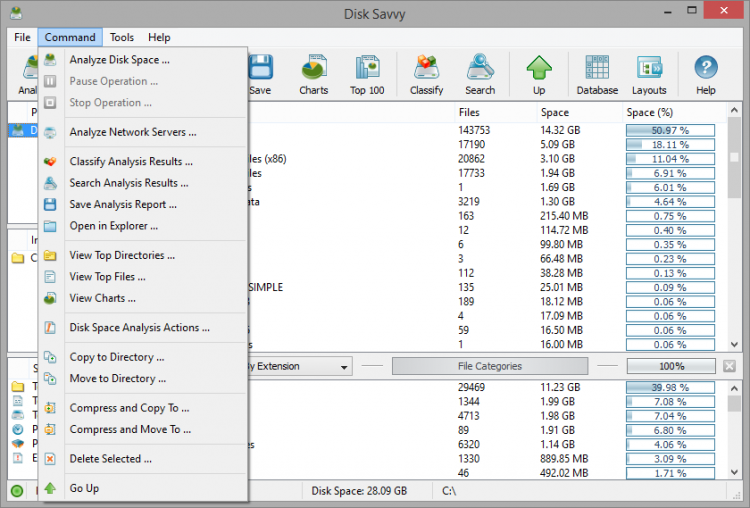
Task: Close the open Command menu
Action: pyautogui.click(x=70, y=37)
